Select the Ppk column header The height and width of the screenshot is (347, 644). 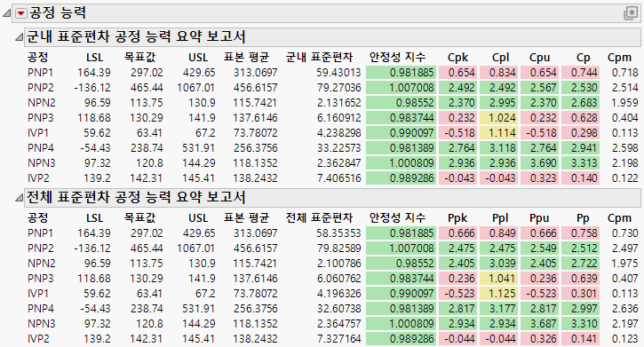pyautogui.click(x=457, y=218)
